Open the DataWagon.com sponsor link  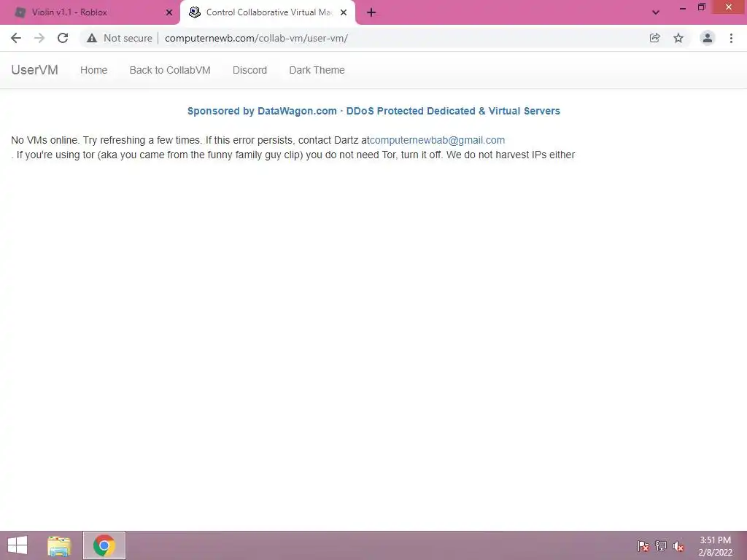(x=373, y=111)
